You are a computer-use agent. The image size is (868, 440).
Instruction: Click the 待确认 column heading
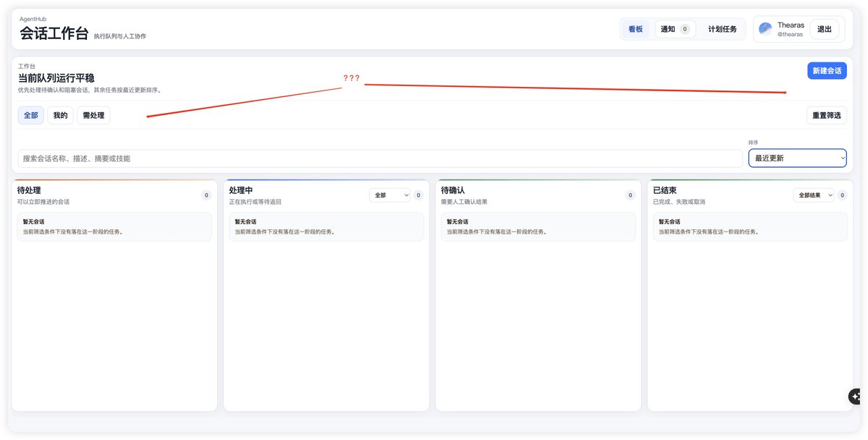[x=452, y=190]
